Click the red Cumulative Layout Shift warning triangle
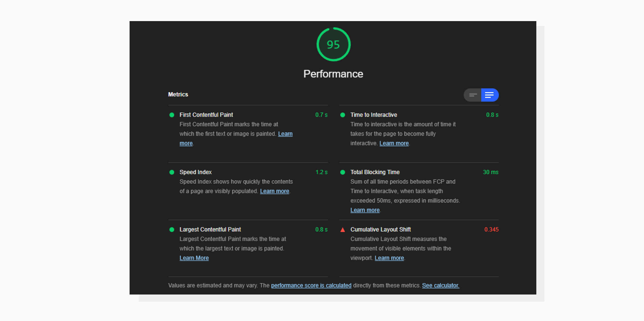 point(343,230)
